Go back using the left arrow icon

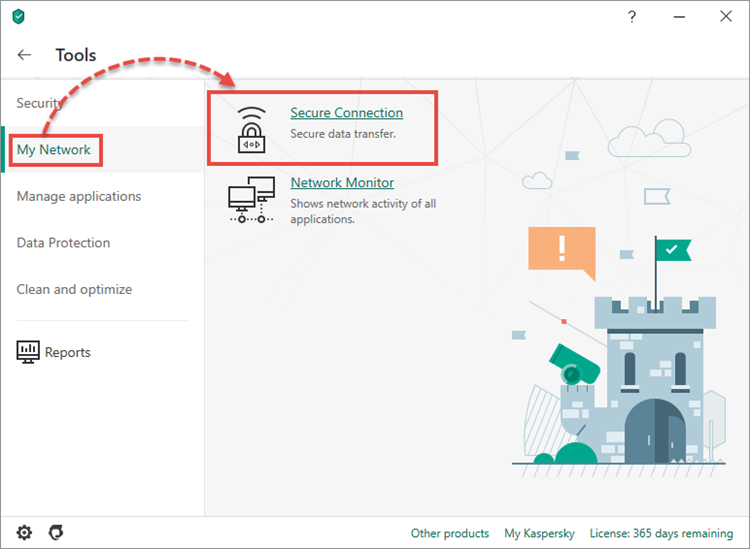pyautogui.click(x=24, y=55)
